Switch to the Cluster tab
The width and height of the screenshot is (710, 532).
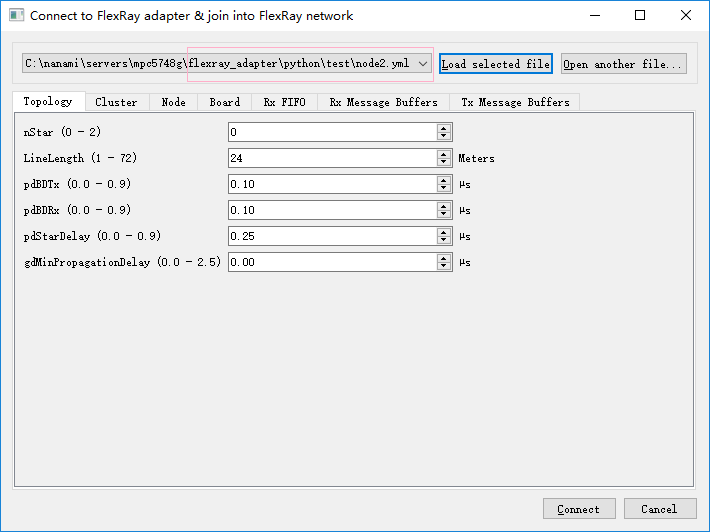pyautogui.click(x=117, y=102)
